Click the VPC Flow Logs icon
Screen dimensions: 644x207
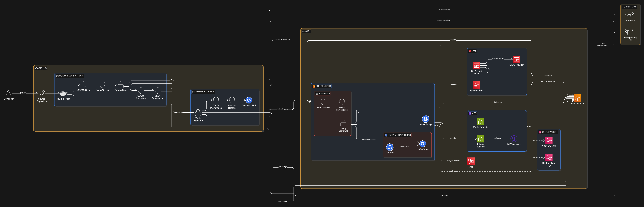pyautogui.click(x=549, y=141)
